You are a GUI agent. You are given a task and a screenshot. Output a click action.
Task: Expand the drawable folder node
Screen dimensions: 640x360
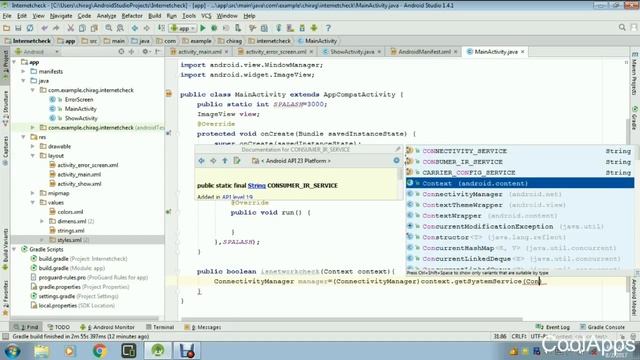pos(33,146)
